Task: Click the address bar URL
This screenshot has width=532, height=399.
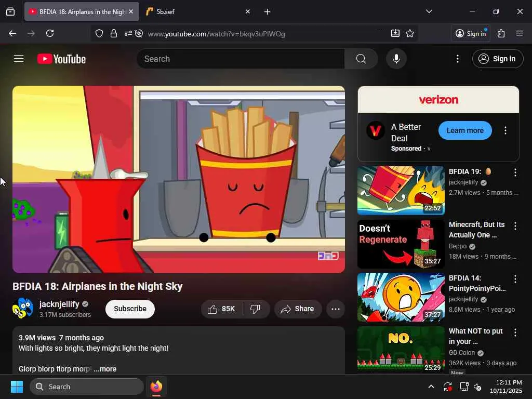Action: 217,34
